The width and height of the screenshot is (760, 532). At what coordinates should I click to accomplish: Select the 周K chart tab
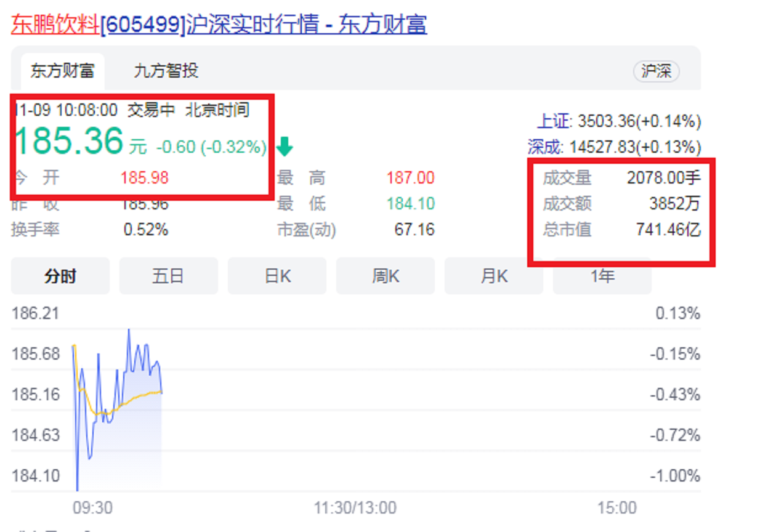coord(386,276)
